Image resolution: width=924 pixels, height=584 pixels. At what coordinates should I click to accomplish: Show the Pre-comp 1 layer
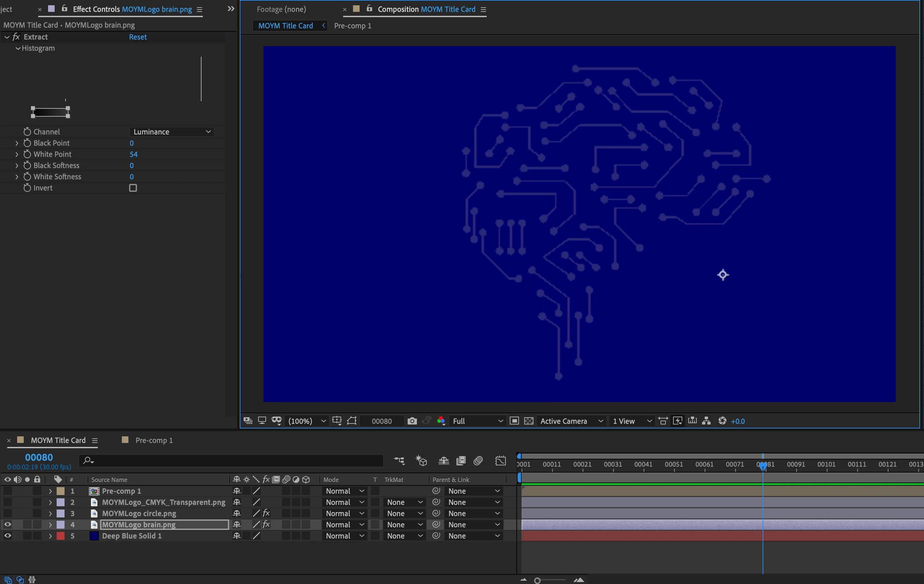pyautogui.click(x=7, y=491)
